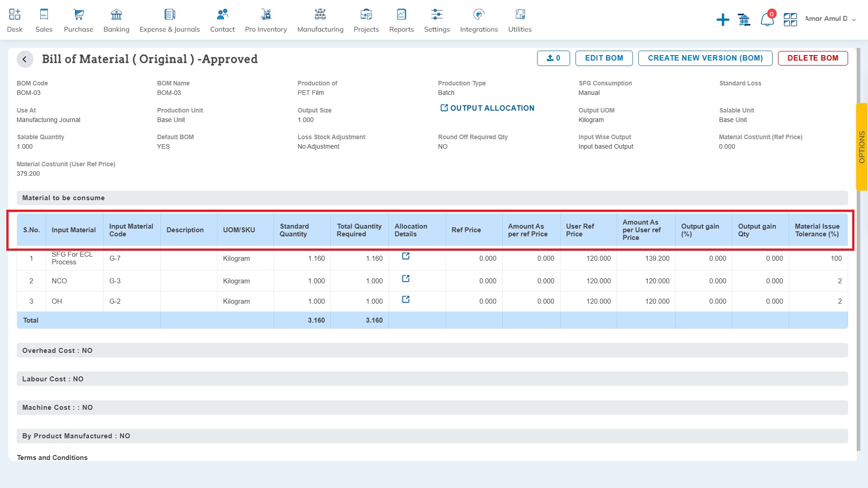Open the yellow OPTIONS side tab

point(862,147)
